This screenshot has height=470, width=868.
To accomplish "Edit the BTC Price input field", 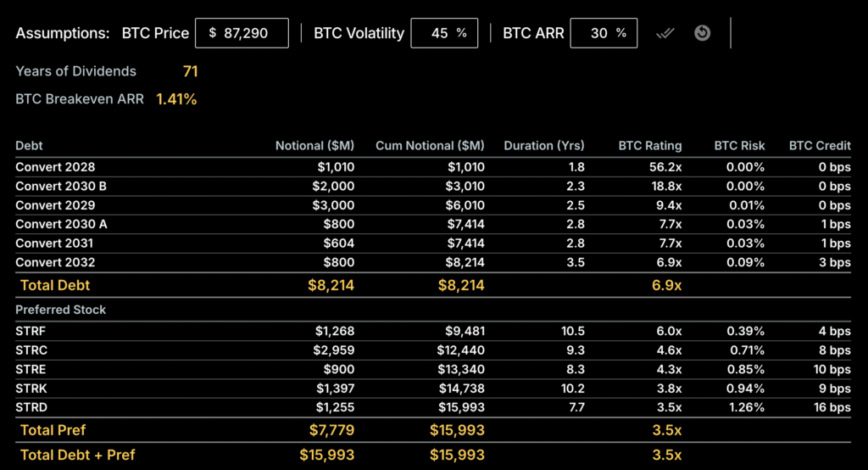I will click(242, 33).
